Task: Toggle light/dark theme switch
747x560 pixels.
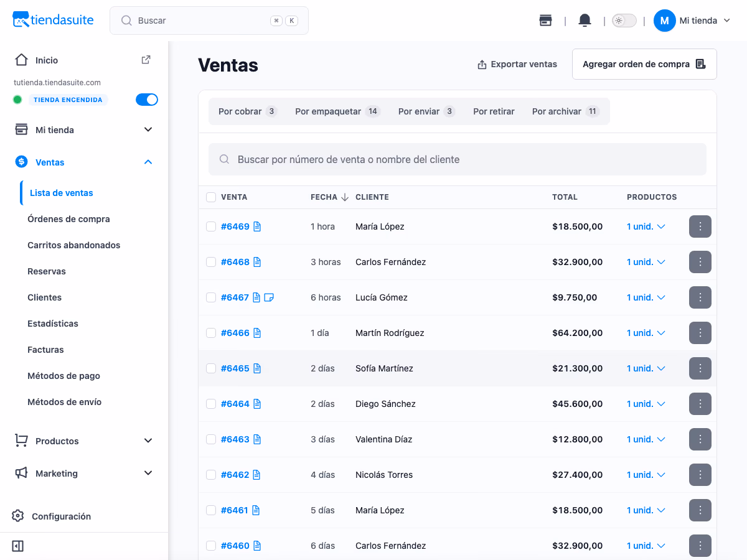Action: (x=624, y=21)
